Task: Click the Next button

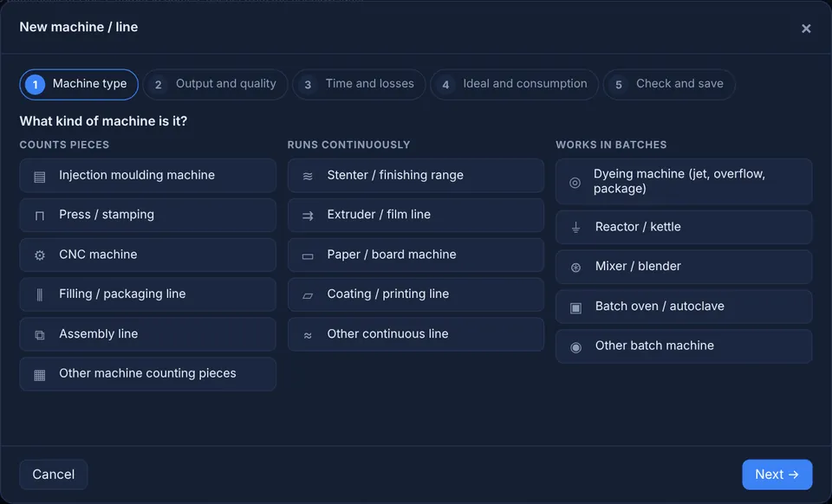Action: (x=777, y=475)
